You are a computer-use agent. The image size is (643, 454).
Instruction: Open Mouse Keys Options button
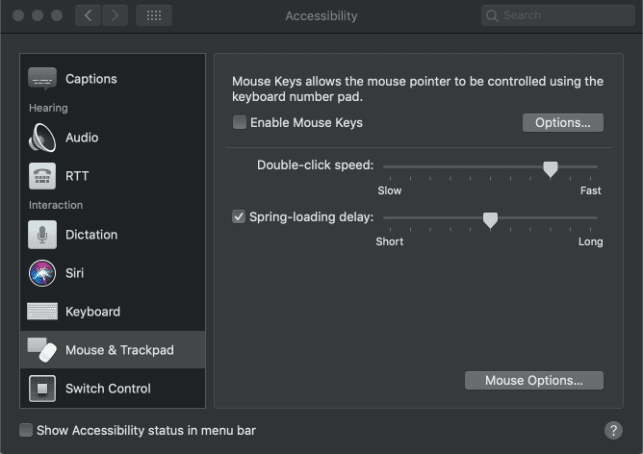563,123
